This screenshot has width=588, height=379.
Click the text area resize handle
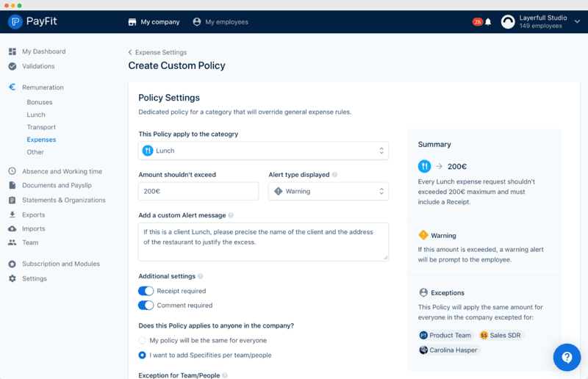pyautogui.click(x=385, y=258)
